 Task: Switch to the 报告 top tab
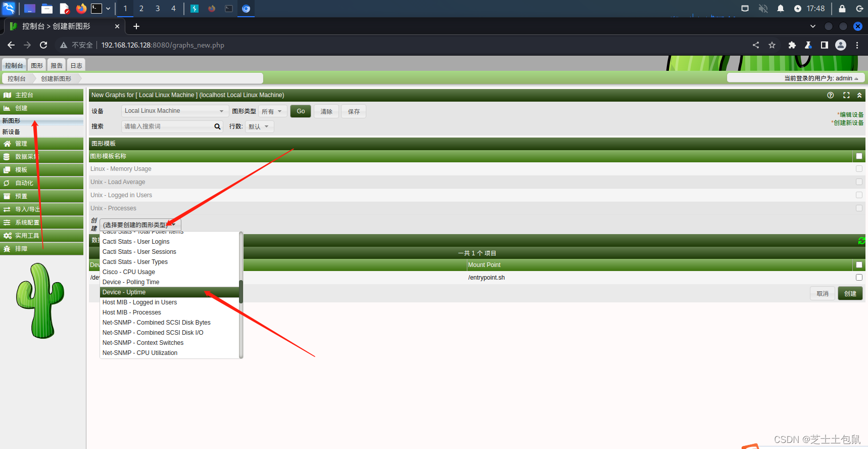click(x=57, y=65)
